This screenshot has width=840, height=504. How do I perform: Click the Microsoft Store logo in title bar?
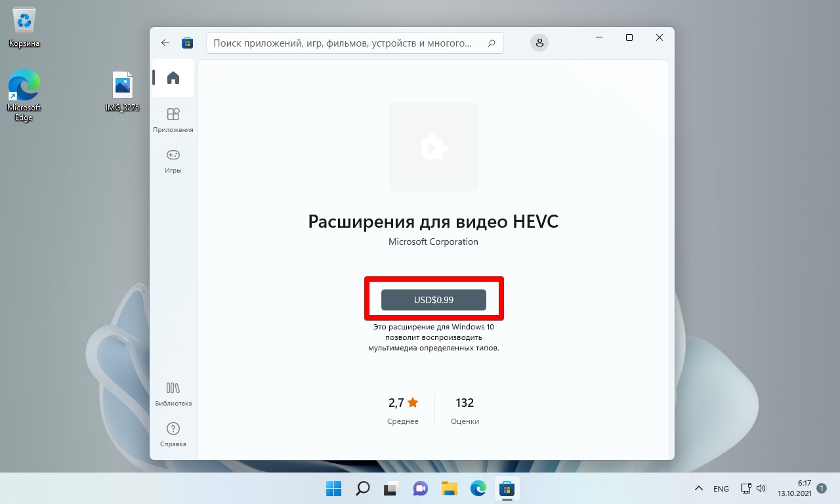(x=188, y=43)
